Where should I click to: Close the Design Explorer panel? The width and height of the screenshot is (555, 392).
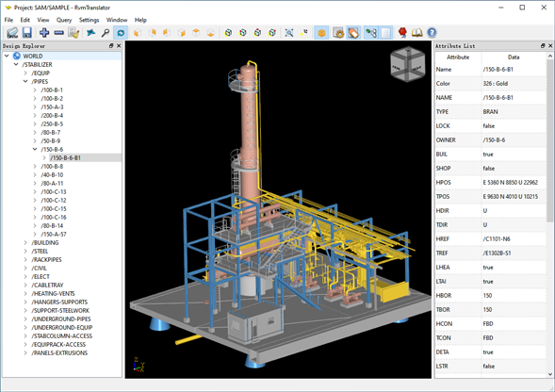coord(119,45)
